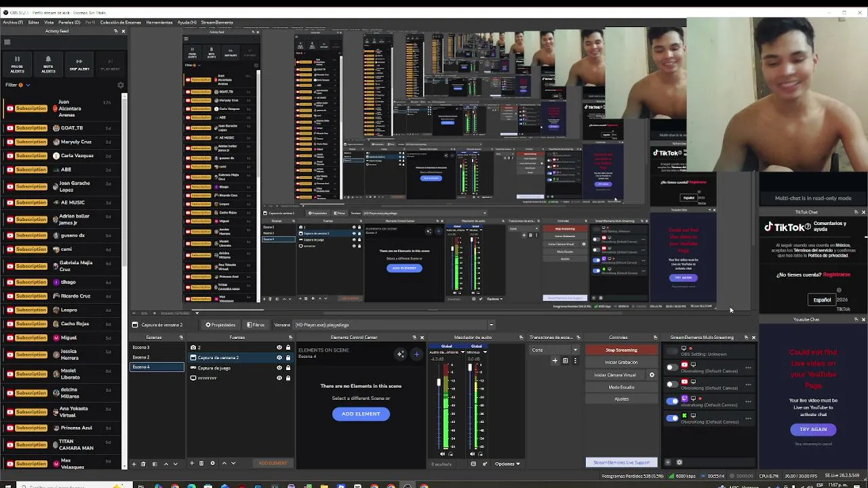Viewport: 868px width, 488px height.
Task: Pause alerts in the Activity Feed
Action: (x=17, y=64)
